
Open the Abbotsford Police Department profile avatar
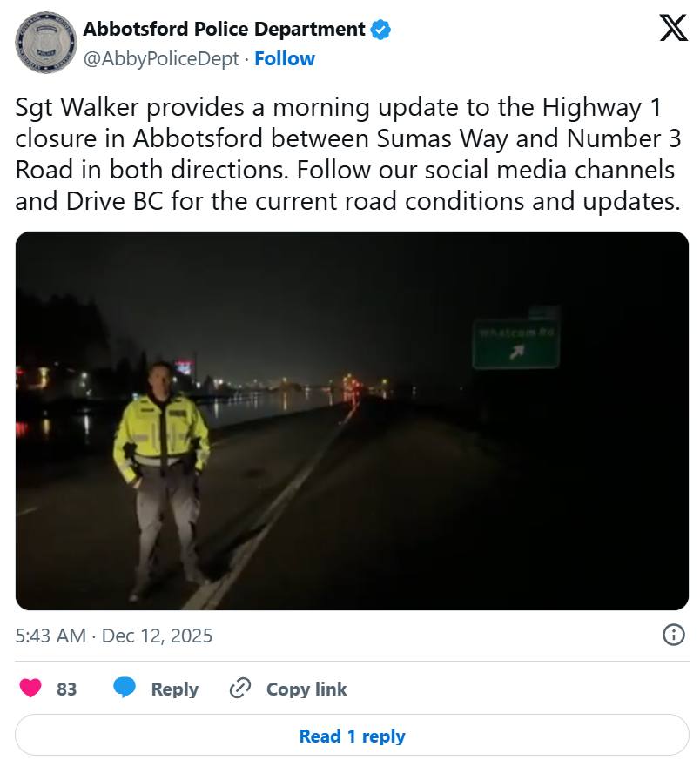[x=46, y=44]
